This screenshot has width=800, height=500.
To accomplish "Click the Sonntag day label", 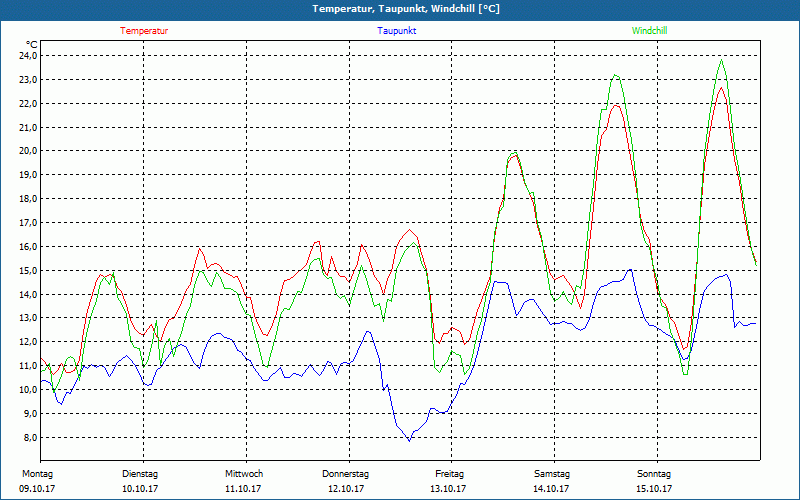I will (654, 474).
